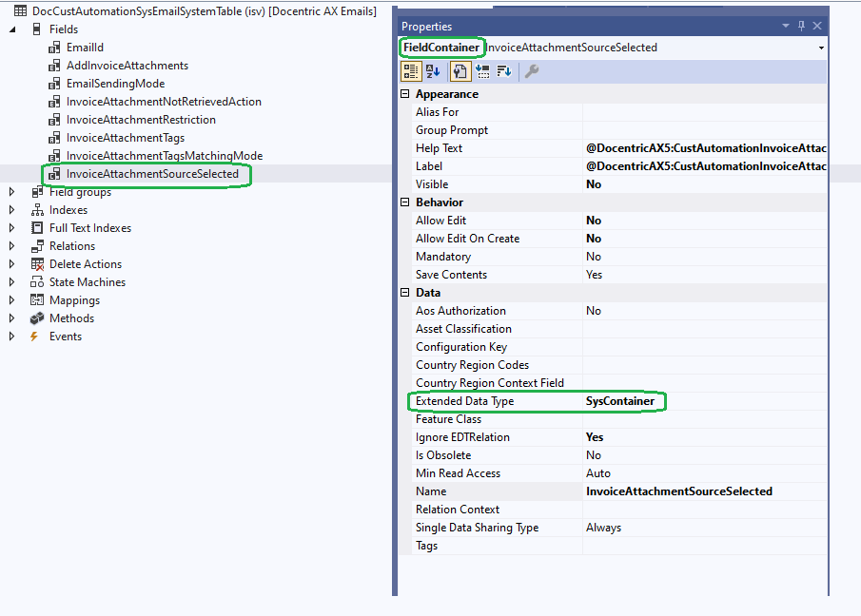
Task: Open the Properties window position menu arrow
Action: point(786,27)
